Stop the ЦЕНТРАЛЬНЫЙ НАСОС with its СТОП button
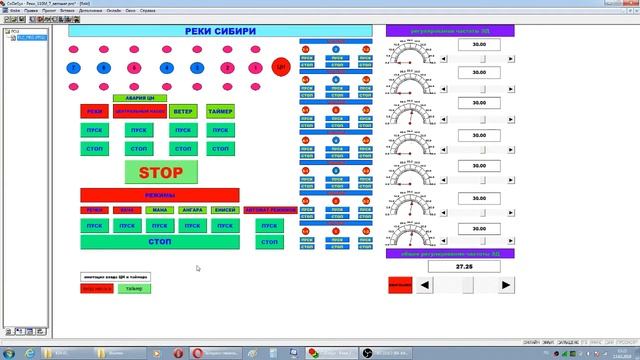This screenshot has height=360, width=640. [139, 149]
